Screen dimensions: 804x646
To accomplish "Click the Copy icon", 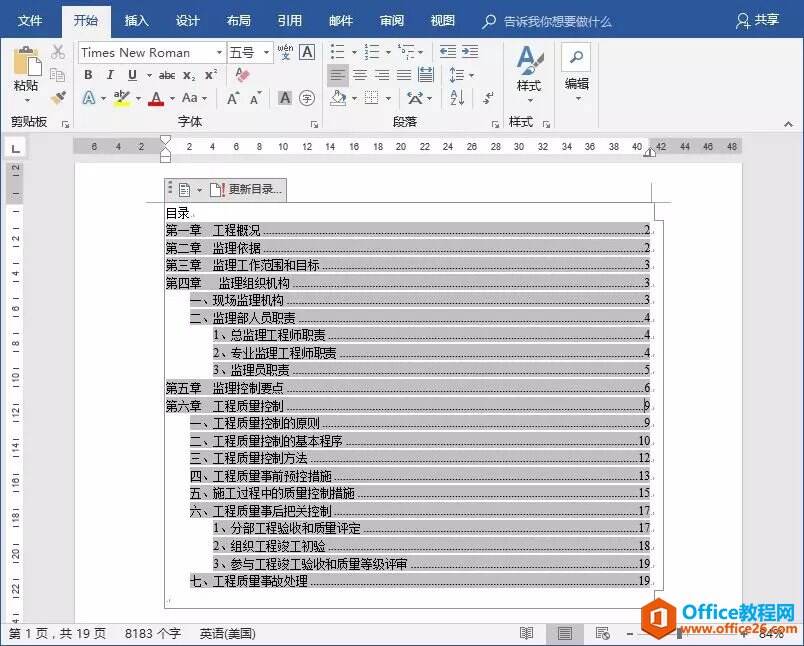I will [x=57, y=75].
